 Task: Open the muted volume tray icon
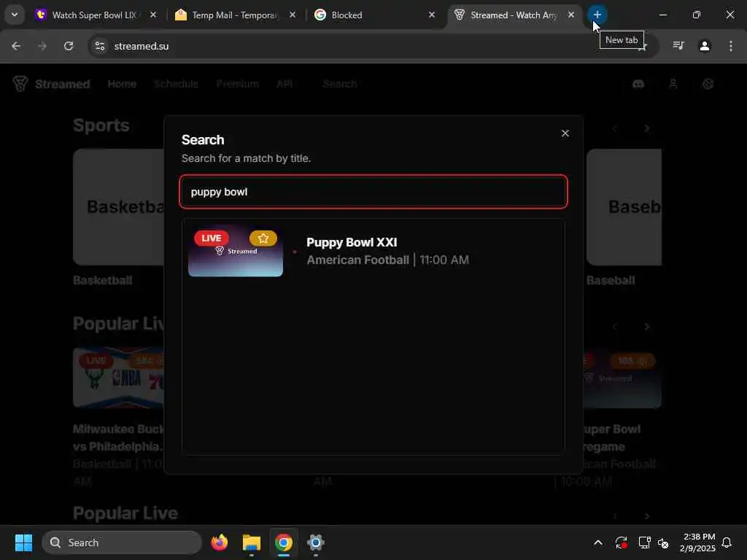pos(663,542)
